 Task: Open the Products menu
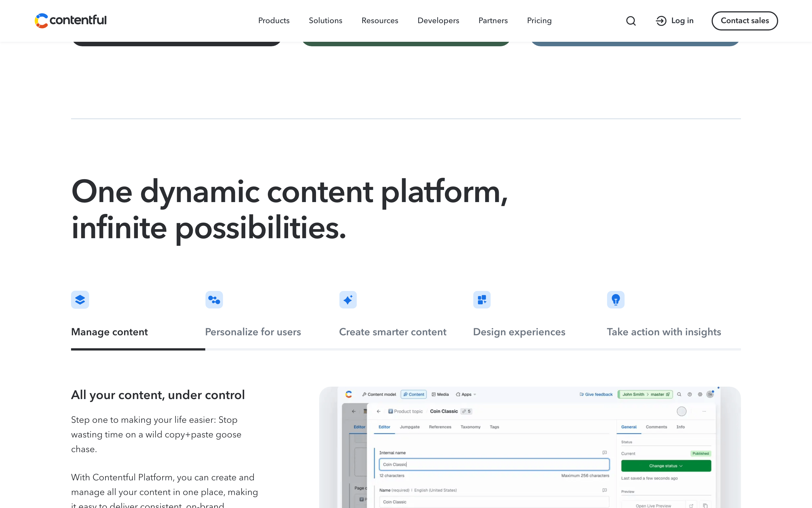274,21
